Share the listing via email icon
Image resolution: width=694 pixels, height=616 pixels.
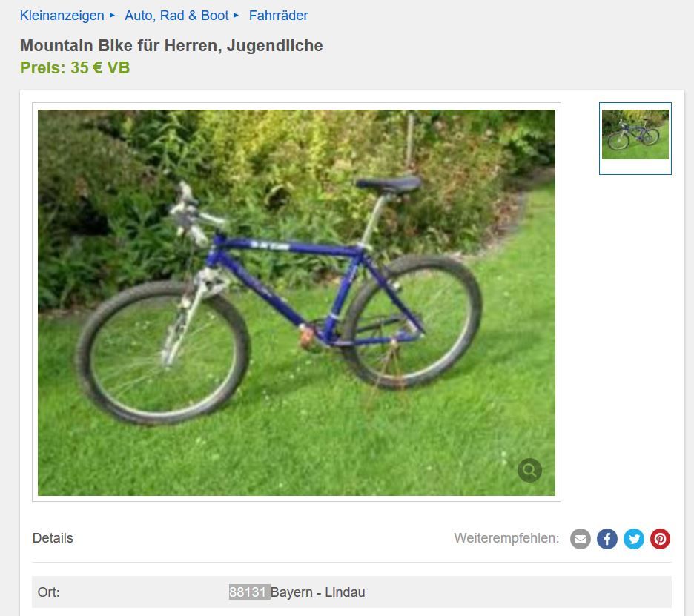coord(581,539)
